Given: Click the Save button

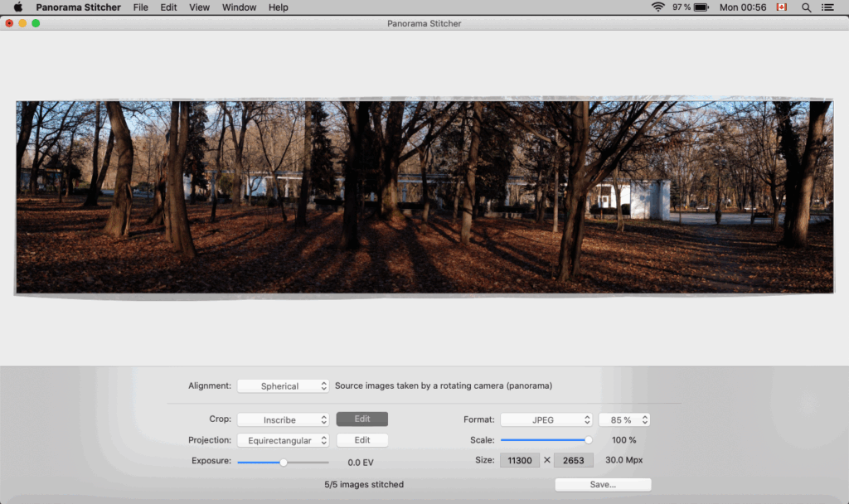Looking at the screenshot, I should pos(603,483).
